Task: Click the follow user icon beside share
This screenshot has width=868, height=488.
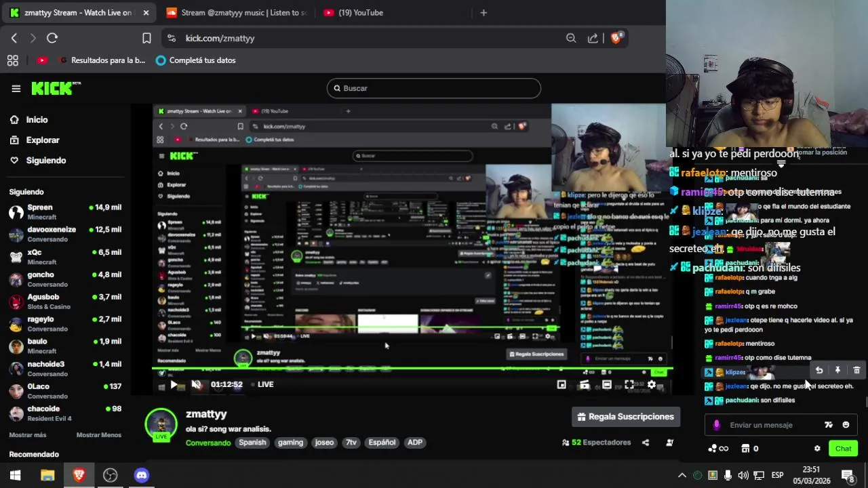Action: point(670,443)
